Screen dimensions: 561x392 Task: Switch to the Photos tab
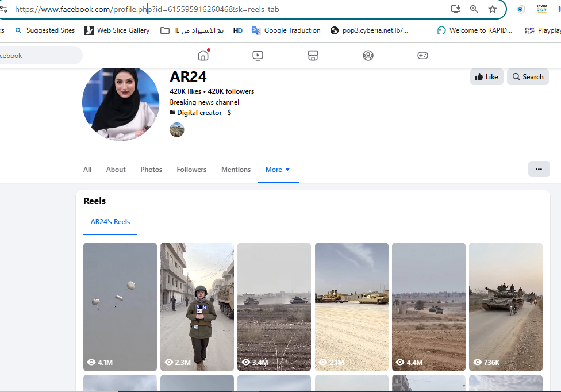click(151, 169)
